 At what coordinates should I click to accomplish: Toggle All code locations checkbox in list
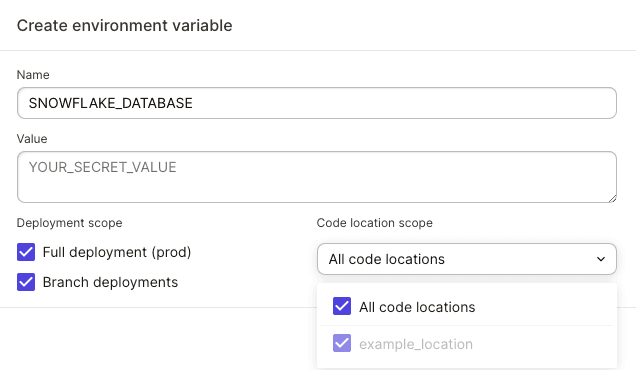342,306
